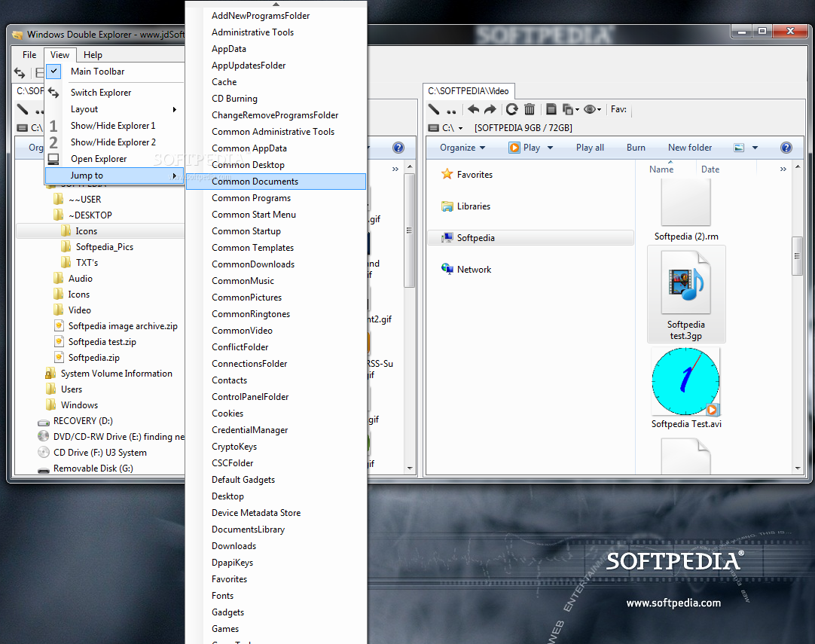Open the Help menu

coord(93,54)
